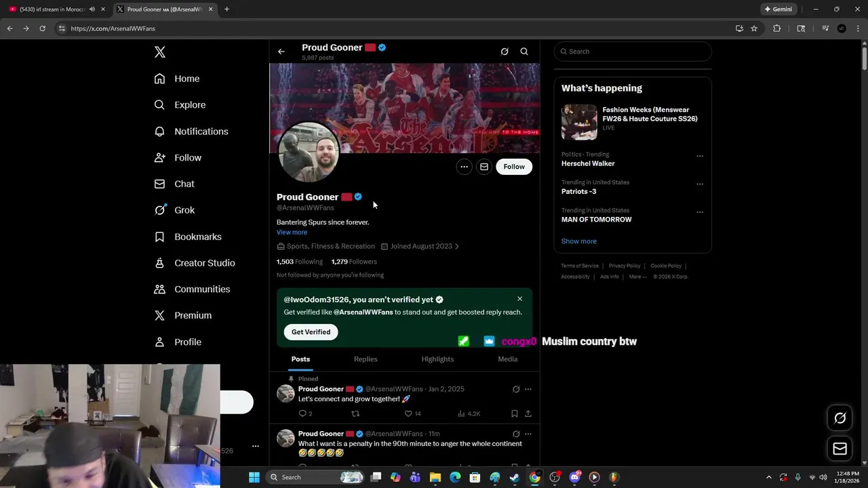The width and height of the screenshot is (868, 488).
Task: Open Communities in the sidebar
Action: click(x=192, y=289)
